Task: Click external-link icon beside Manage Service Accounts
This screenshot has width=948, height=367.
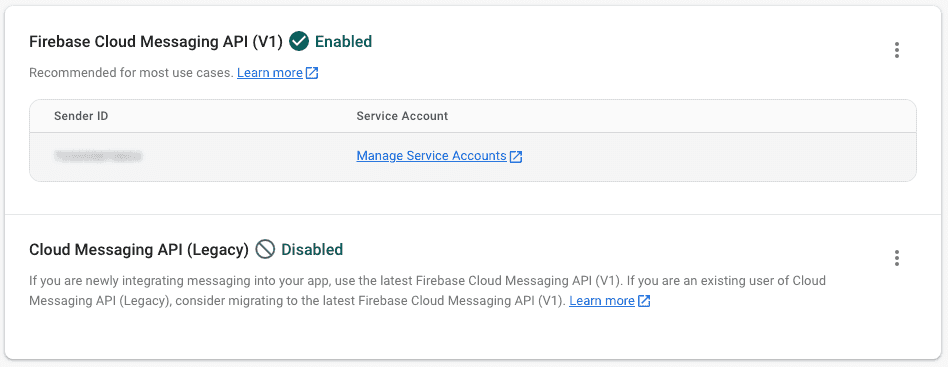Action: click(x=516, y=157)
